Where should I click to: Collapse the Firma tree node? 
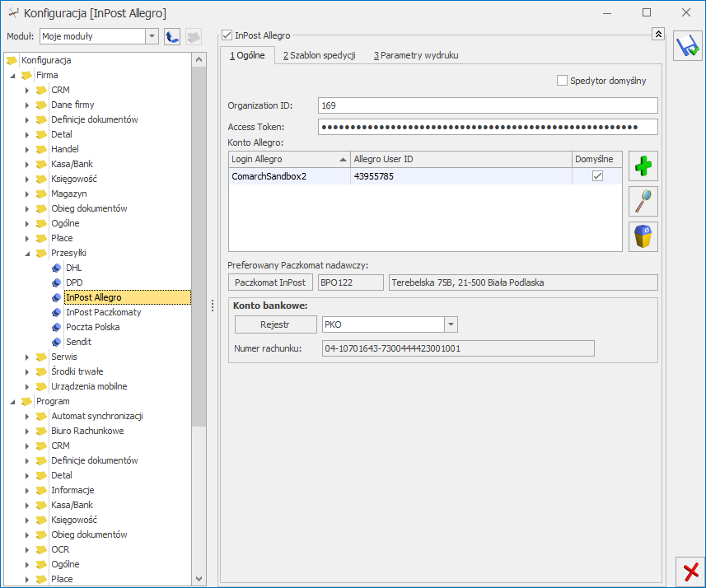(x=12, y=76)
